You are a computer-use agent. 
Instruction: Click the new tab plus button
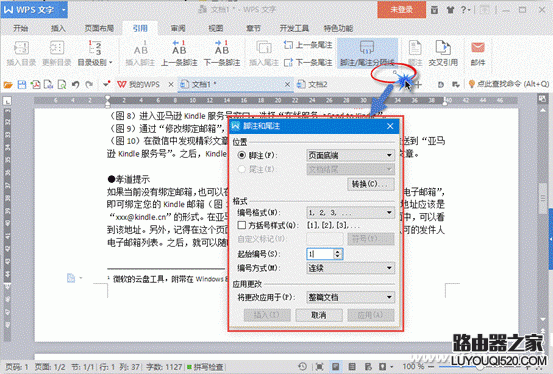[x=418, y=85]
